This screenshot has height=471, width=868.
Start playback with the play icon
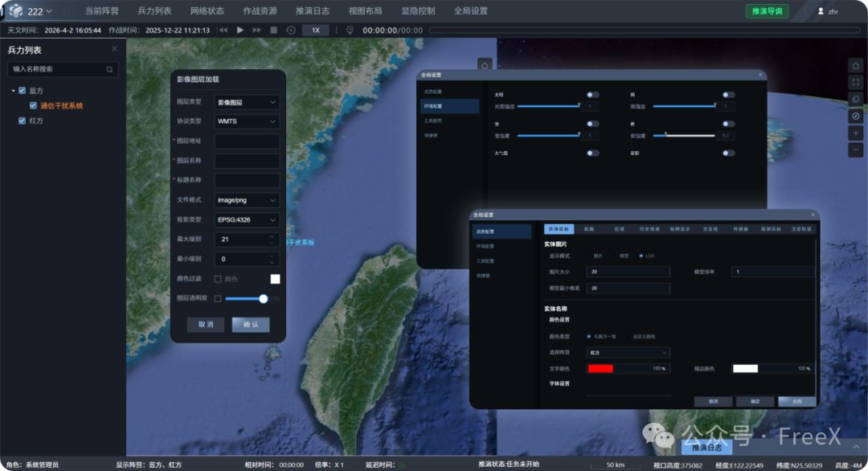pos(240,30)
